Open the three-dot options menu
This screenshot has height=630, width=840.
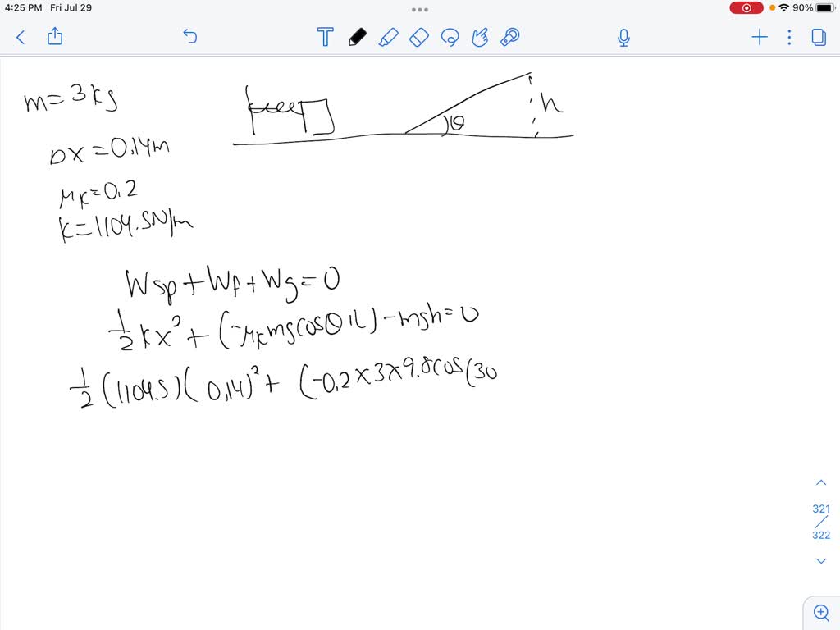789,37
